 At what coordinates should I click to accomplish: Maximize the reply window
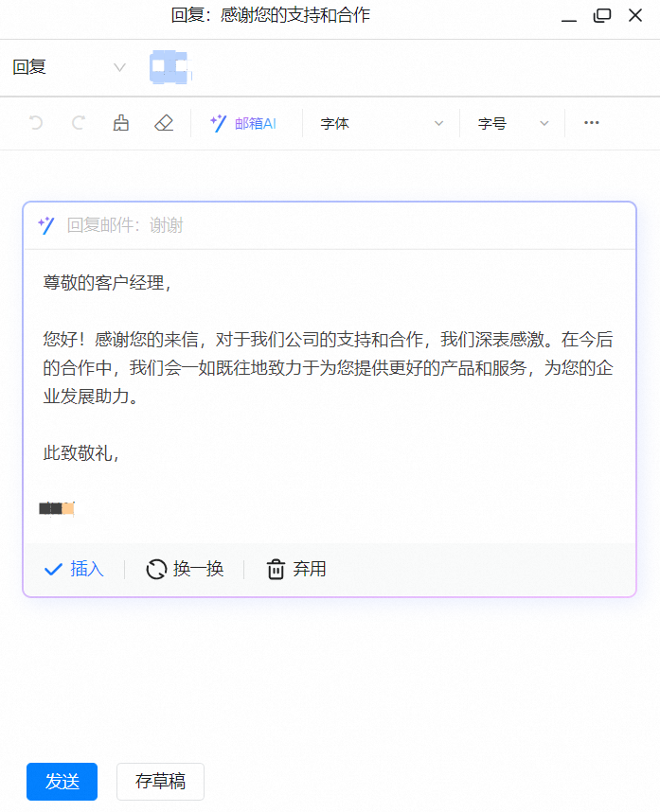[x=601, y=15]
